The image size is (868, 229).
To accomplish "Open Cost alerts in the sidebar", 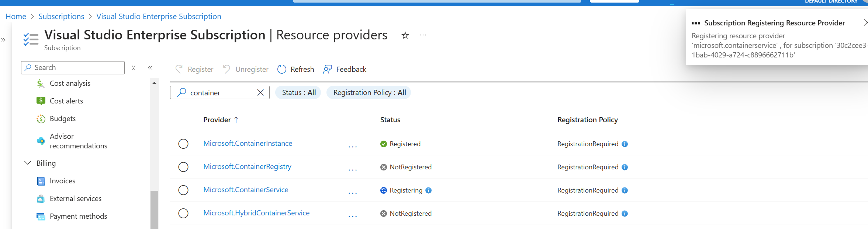I will coord(66,101).
